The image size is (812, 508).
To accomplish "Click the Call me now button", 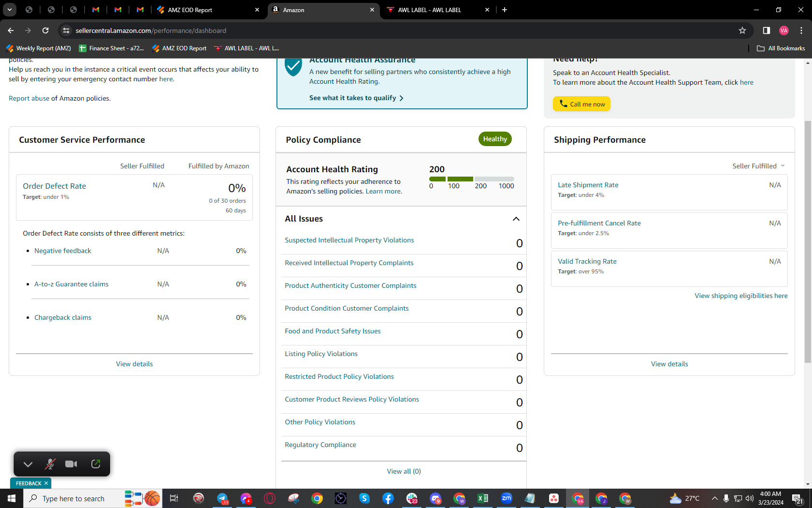I will 581,104.
